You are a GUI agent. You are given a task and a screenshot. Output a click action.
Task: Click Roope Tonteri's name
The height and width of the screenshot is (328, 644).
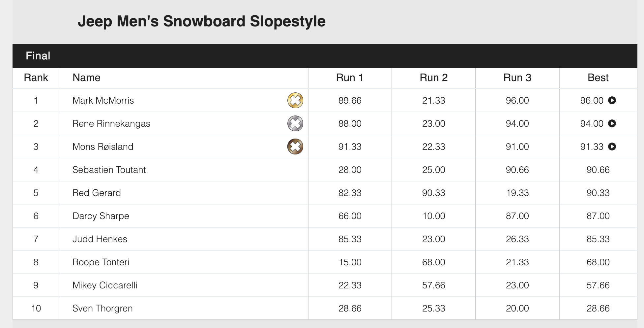pos(101,262)
